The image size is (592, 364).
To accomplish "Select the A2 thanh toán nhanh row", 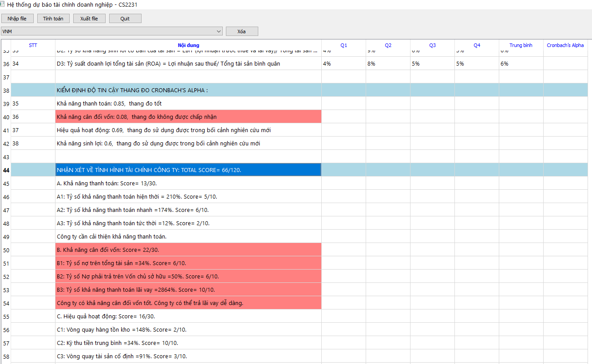I will pos(189,210).
